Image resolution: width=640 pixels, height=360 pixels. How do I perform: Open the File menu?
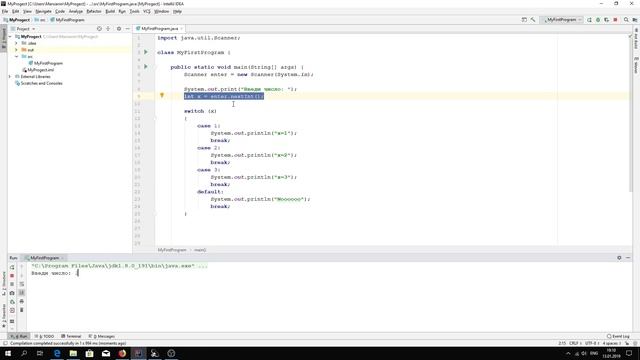[x=5, y=11]
